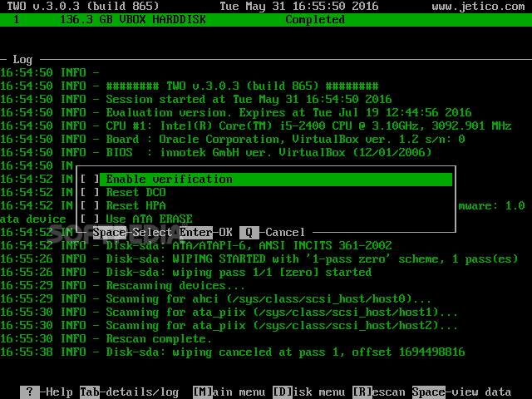Click the 'Scanning for ahci' log line
Image resolution: width=532 pixels, height=399 pixels.
[x=216, y=299]
